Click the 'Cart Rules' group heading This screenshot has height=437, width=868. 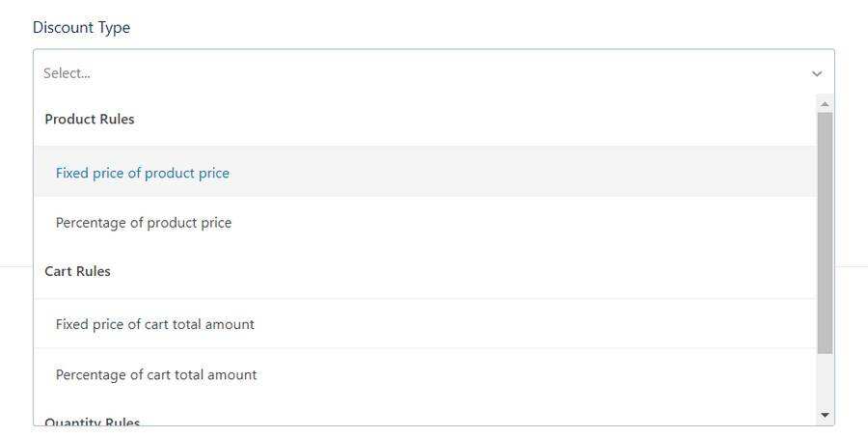point(78,271)
